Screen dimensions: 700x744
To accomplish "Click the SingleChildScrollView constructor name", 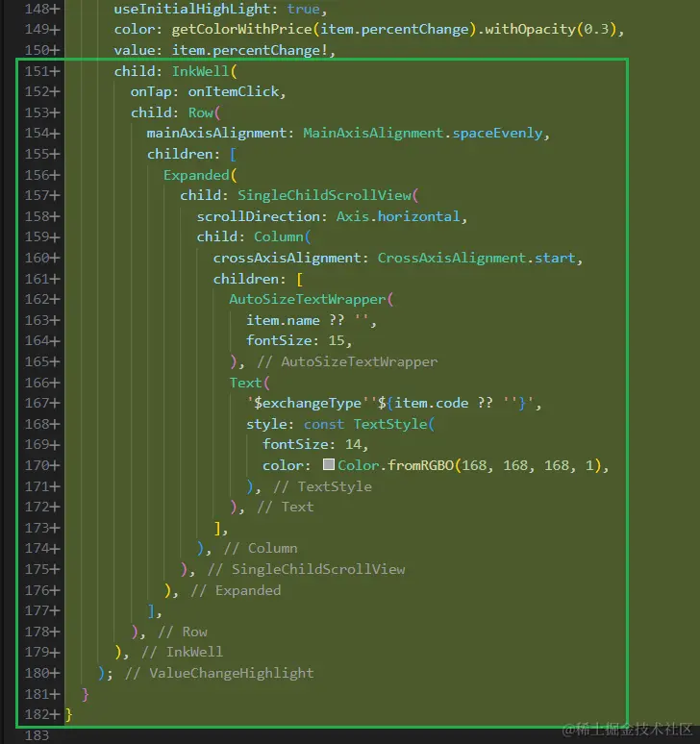I will (324, 195).
